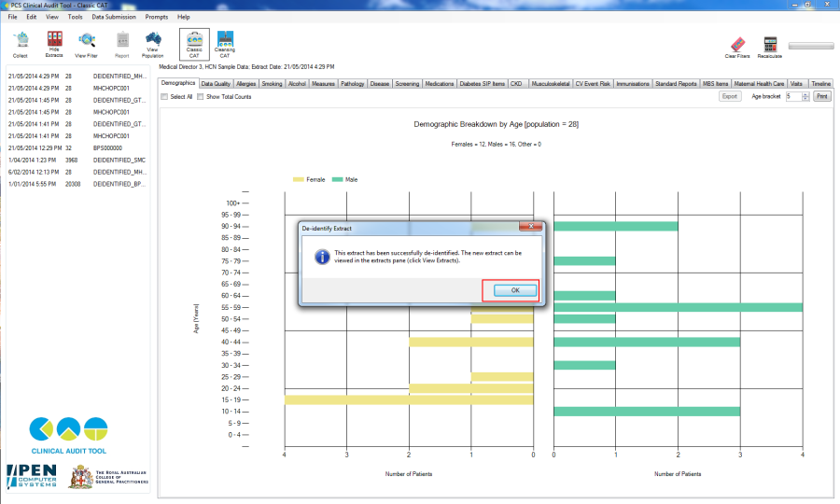Open the Immunisations tab
The image size is (840, 504).
(x=633, y=84)
